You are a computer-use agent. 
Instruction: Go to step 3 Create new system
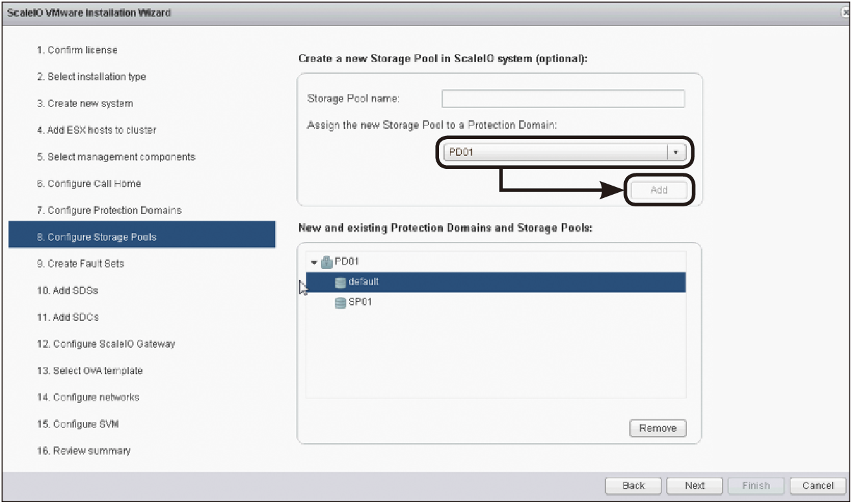[85, 104]
